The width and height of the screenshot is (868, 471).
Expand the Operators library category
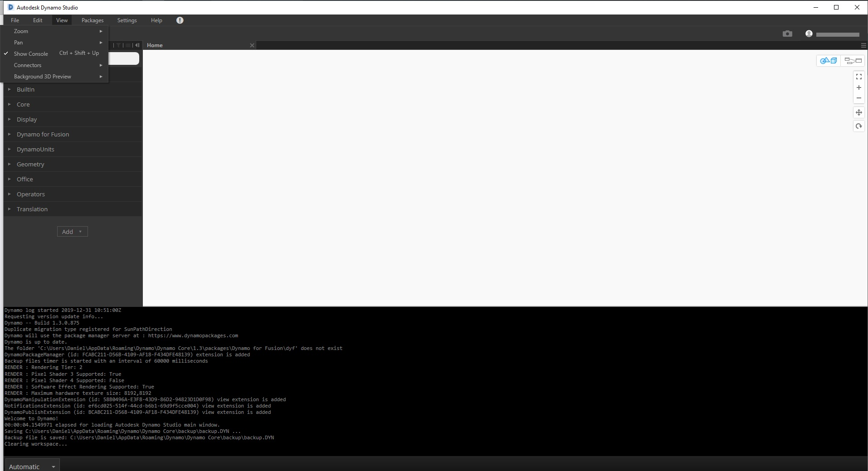[x=73, y=194]
